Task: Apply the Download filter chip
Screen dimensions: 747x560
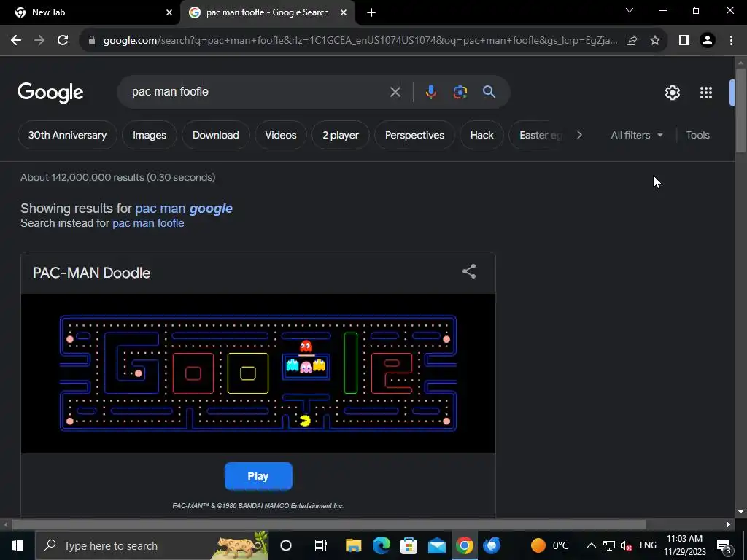Action: click(215, 135)
